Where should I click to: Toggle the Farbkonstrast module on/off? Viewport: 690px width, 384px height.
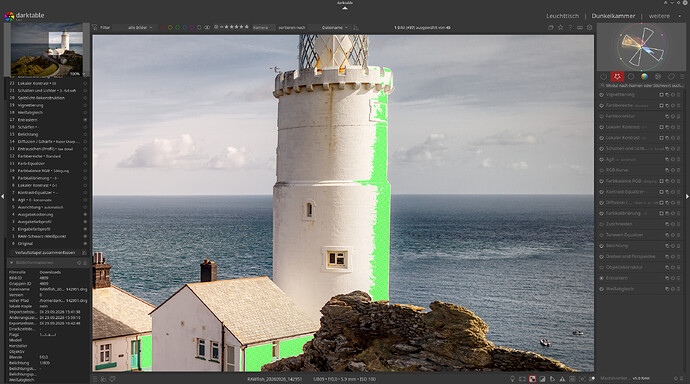(x=602, y=116)
